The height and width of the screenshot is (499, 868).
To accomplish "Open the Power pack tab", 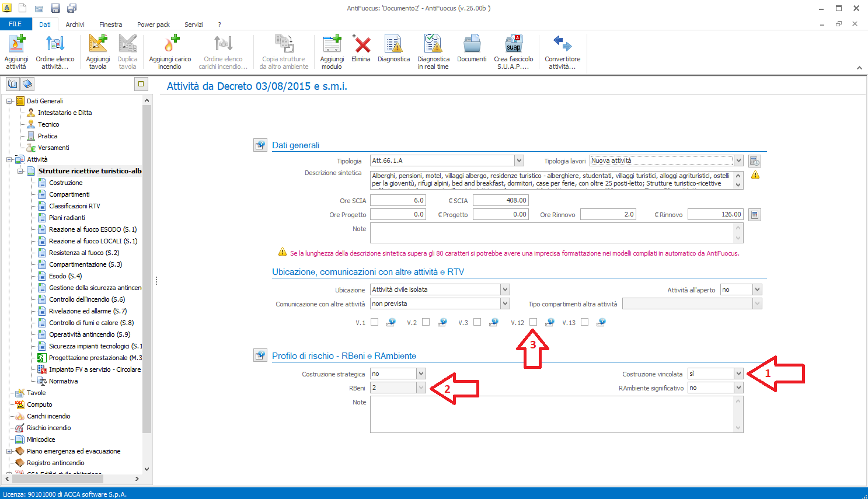I will pyautogui.click(x=153, y=25).
